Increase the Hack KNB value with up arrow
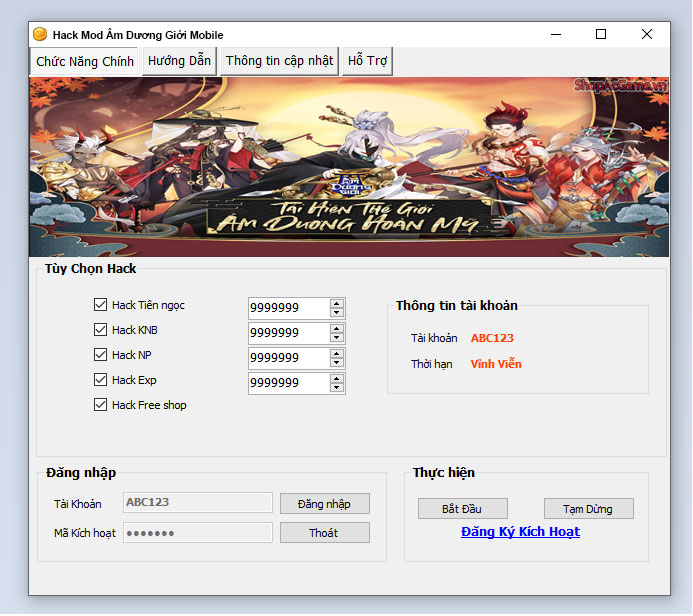 337,329
